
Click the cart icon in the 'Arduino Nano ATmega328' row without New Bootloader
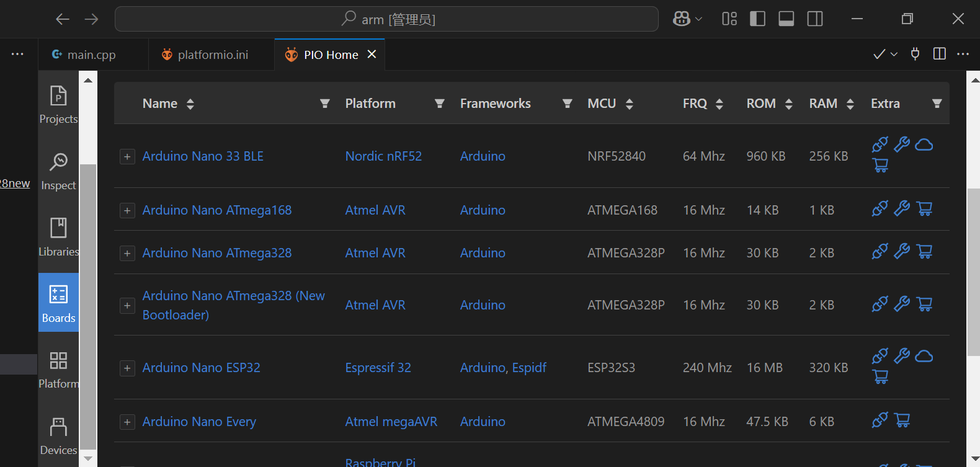924,251
